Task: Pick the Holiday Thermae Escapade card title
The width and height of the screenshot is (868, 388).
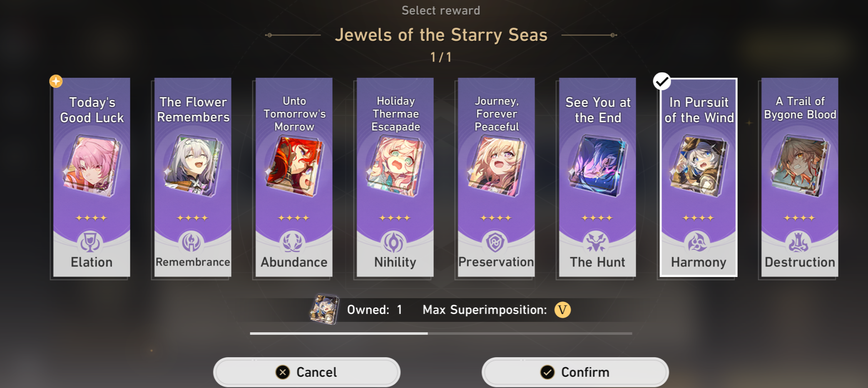Action: pos(395,114)
